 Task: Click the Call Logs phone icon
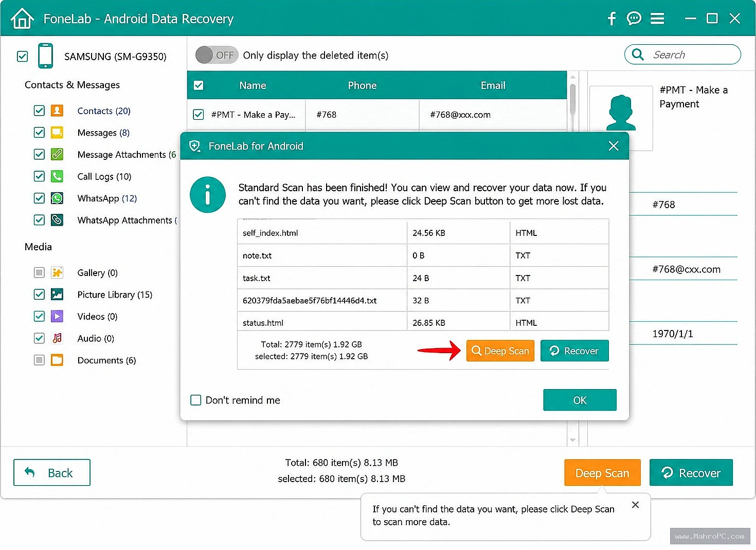point(57,176)
